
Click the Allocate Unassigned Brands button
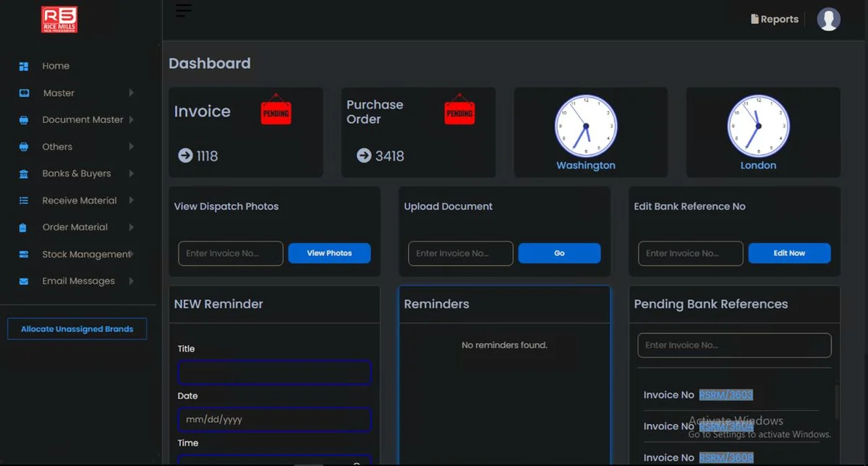point(77,329)
